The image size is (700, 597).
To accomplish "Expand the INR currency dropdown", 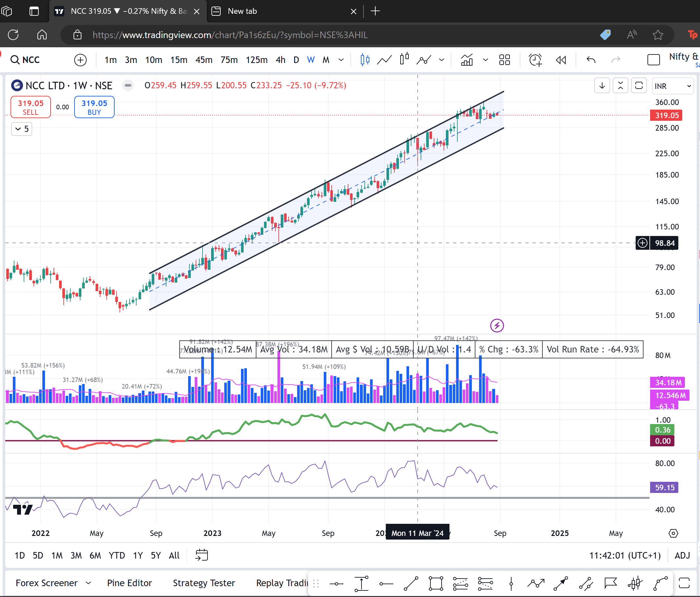I will tap(673, 86).
